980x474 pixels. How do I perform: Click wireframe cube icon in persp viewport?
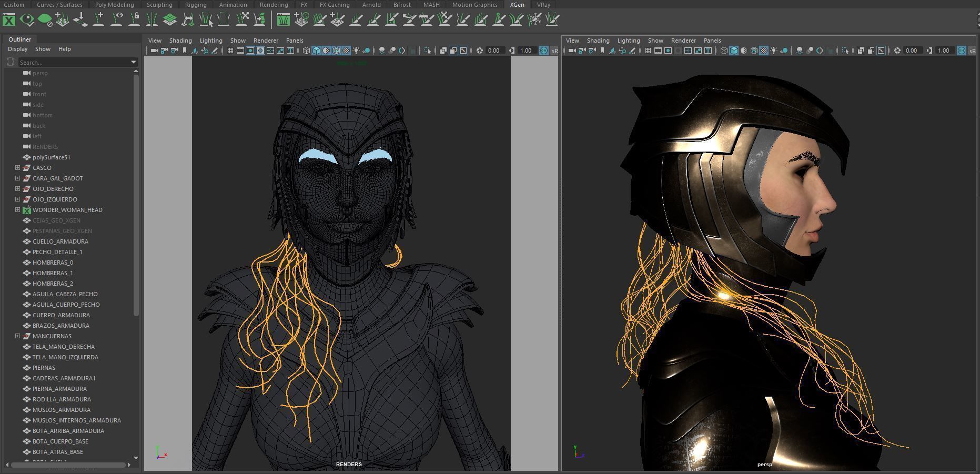[724, 51]
